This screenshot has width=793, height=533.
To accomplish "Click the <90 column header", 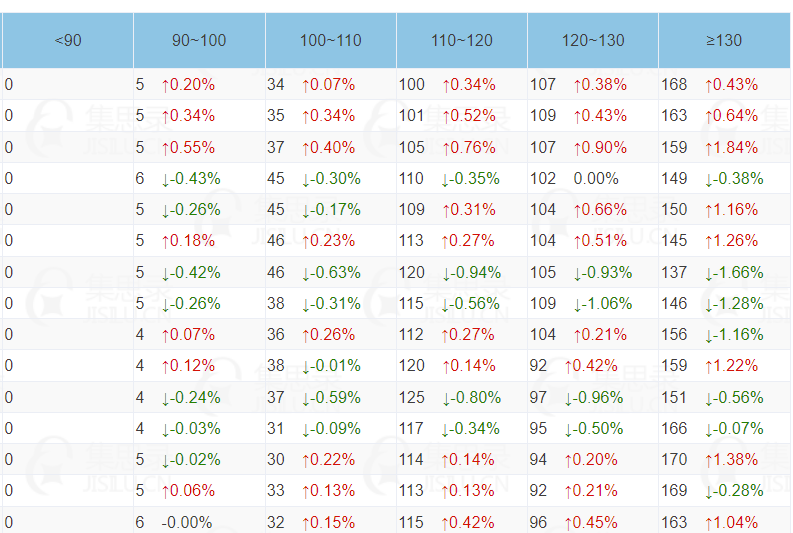I will tap(68, 40).
